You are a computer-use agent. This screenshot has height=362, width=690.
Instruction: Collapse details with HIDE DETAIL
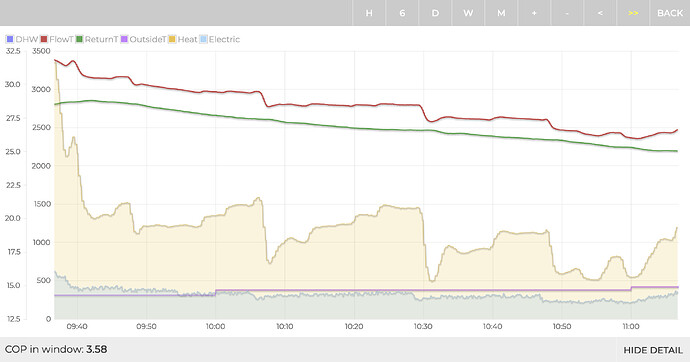[653, 350]
